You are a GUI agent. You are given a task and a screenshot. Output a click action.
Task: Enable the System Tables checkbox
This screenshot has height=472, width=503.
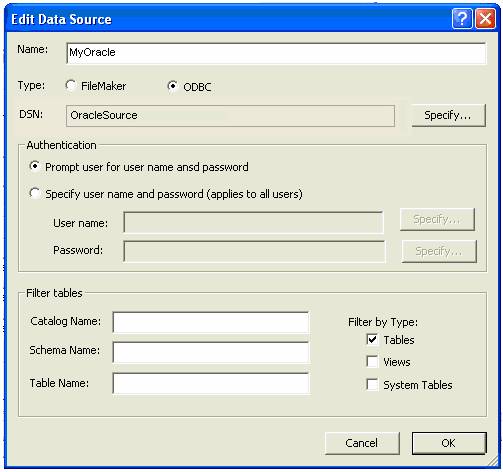coord(372,384)
